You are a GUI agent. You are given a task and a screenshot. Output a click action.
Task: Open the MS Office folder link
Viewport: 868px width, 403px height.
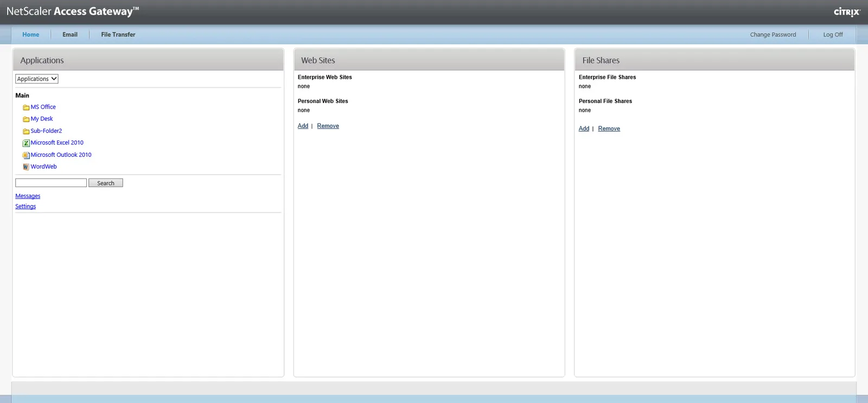(x=43, y=107)
